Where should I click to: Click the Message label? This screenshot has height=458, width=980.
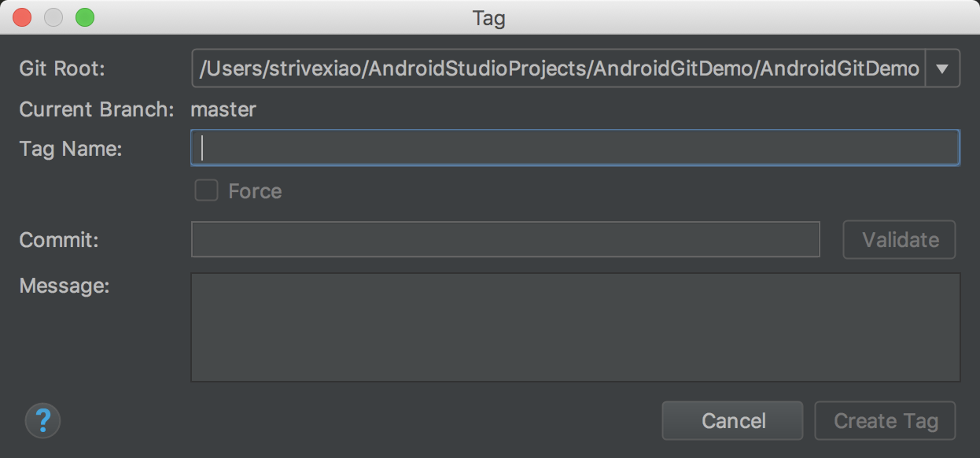tap(64, 286)
